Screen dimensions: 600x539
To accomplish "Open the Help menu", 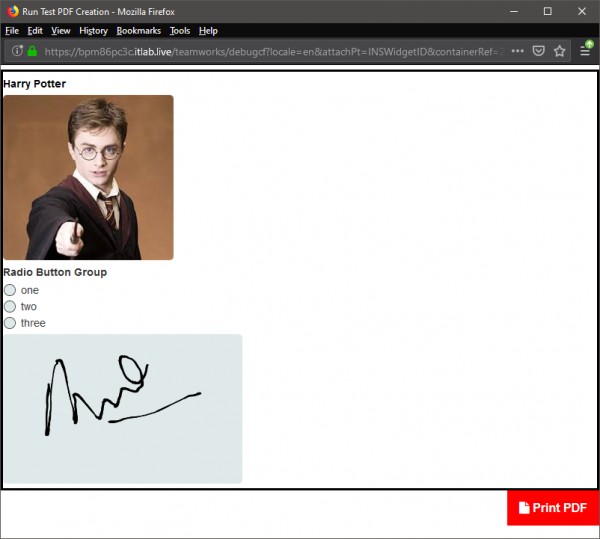I will pos(208,31).
